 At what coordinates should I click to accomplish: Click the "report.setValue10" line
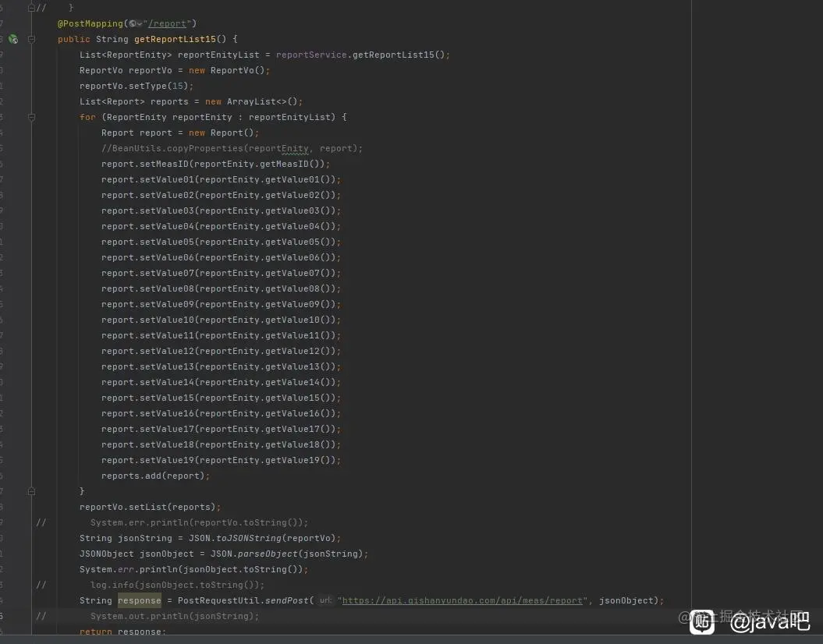click(x=221, y=320)
